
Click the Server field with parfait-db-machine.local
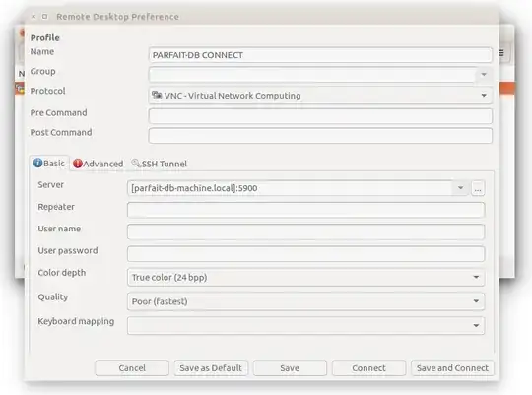[x=290, y=188]
